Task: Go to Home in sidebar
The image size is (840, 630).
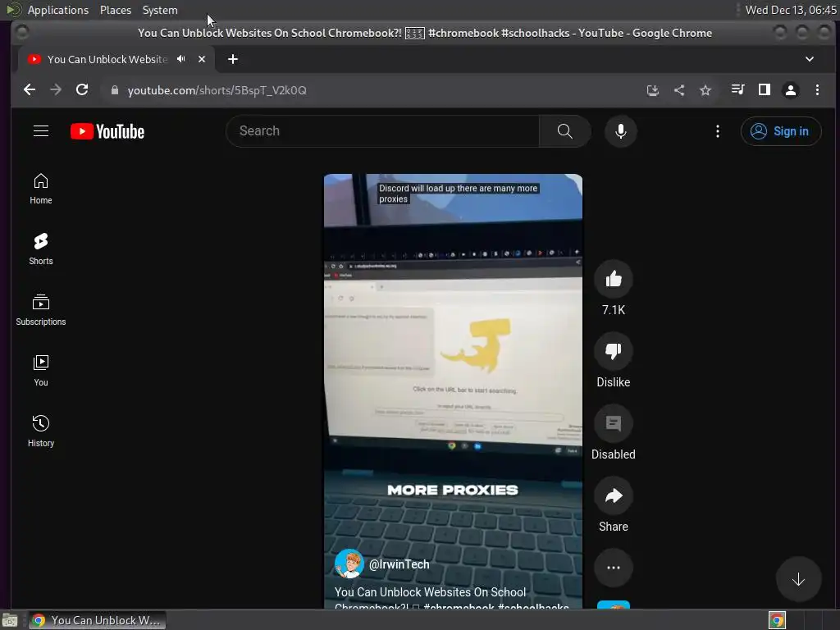Action: click(41, 189)
